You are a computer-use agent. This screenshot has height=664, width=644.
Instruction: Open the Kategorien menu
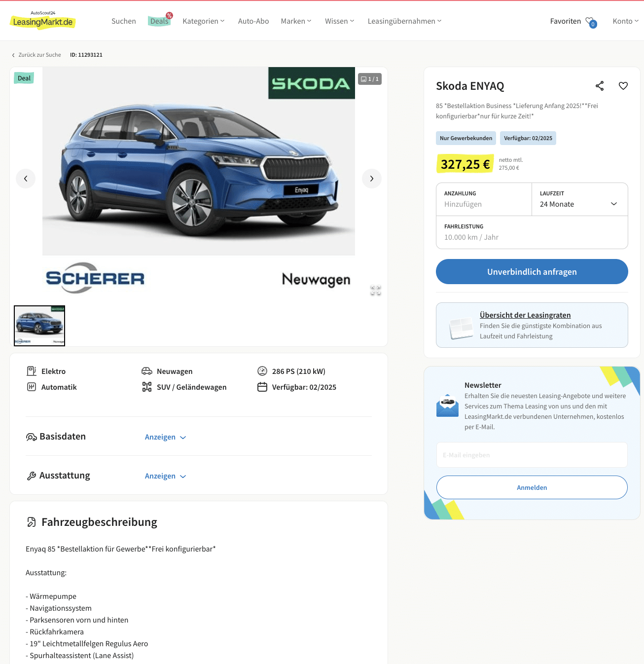click(x=204, y=21)
